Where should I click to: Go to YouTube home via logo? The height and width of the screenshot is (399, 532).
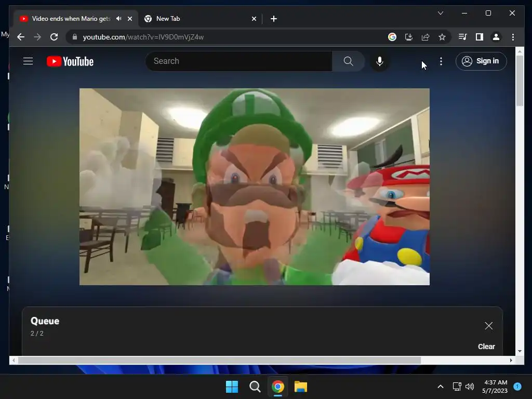tap(70, 61)
